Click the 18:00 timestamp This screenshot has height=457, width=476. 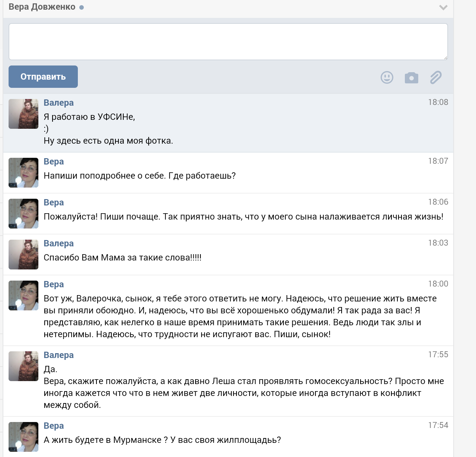(438, 284)
